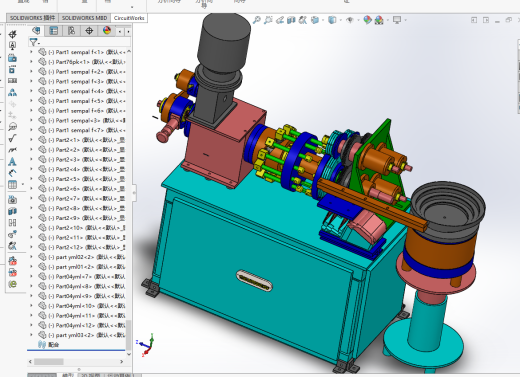
Task: Click the Edit Appearance color ball icon
Action: click(367, 20)
